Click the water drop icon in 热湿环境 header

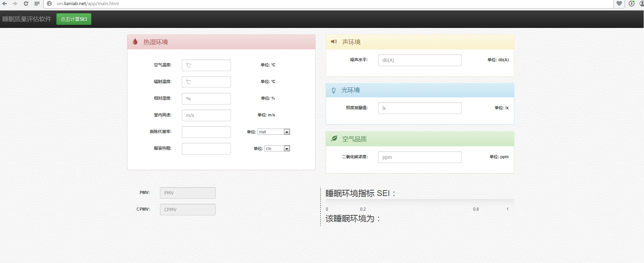[x=135, y=42]
